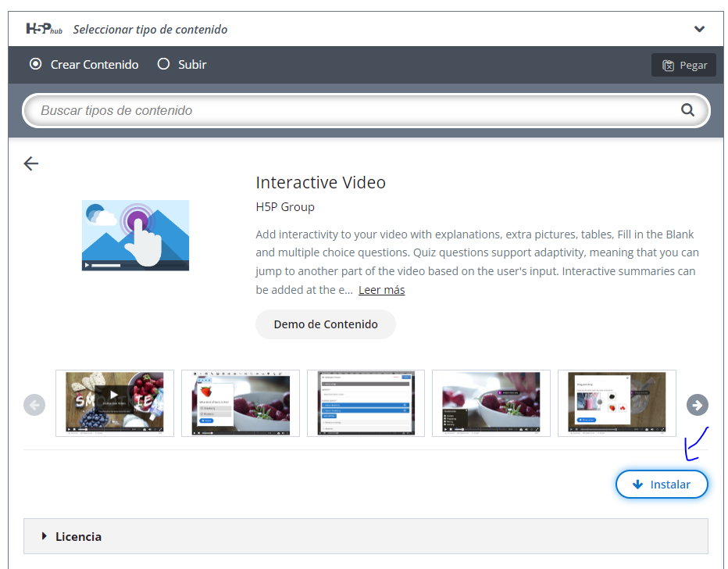Open the Interactive Video content type icon
This screenshot has width=728, height=569.
point(134,235)
